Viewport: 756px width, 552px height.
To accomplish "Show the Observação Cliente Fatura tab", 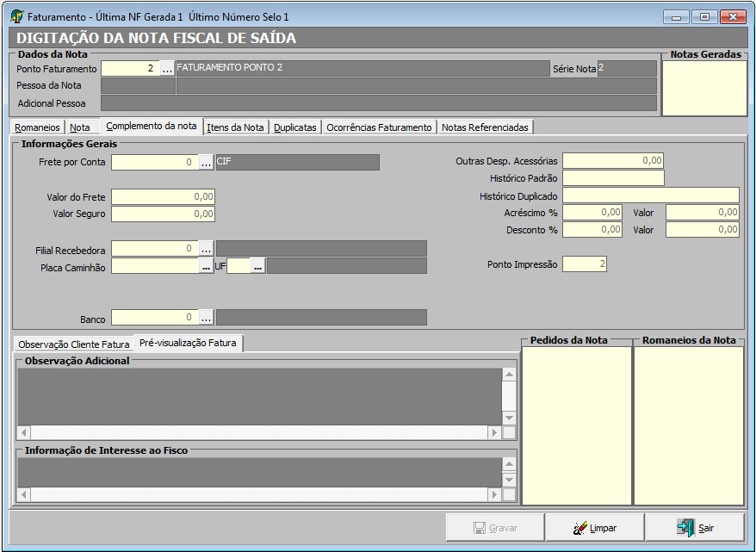I will 74,344.
